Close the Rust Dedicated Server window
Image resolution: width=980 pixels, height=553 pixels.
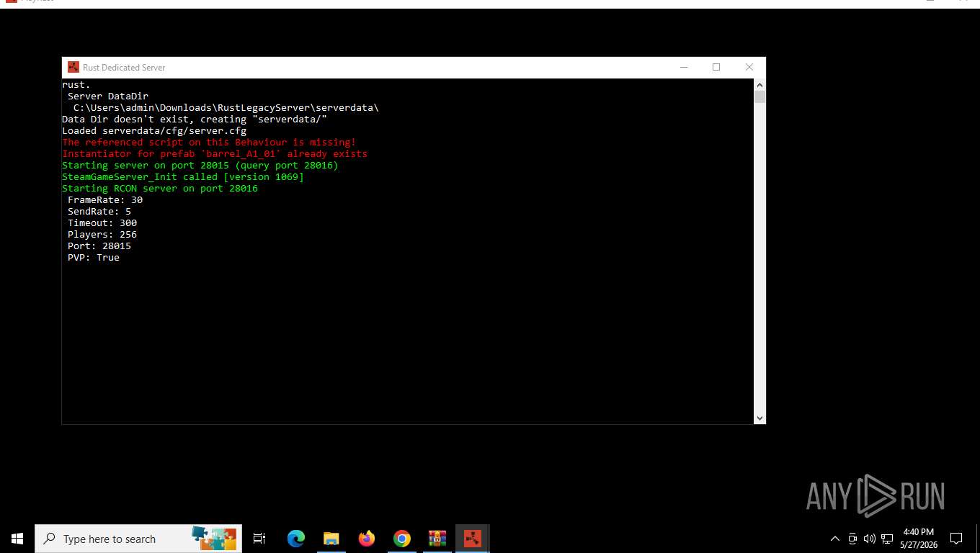click(x=749, y=67)
